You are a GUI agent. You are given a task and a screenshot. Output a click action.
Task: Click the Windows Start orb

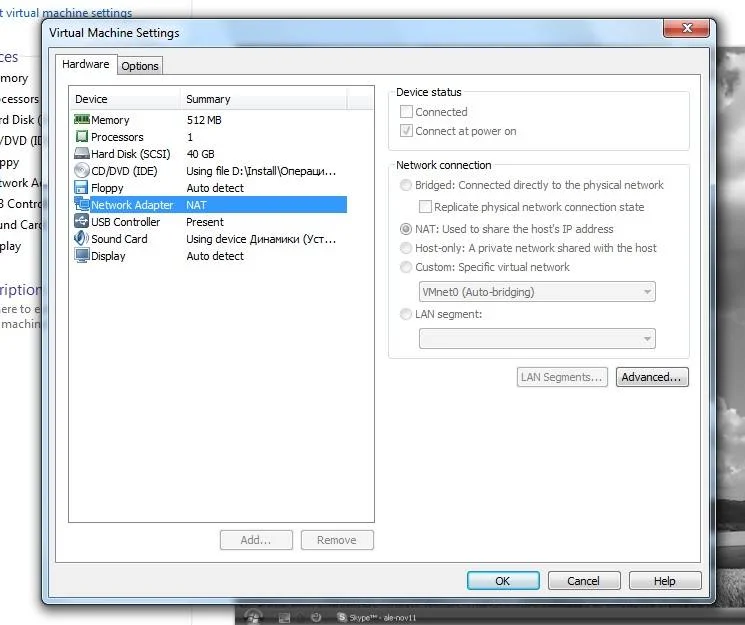253,616
